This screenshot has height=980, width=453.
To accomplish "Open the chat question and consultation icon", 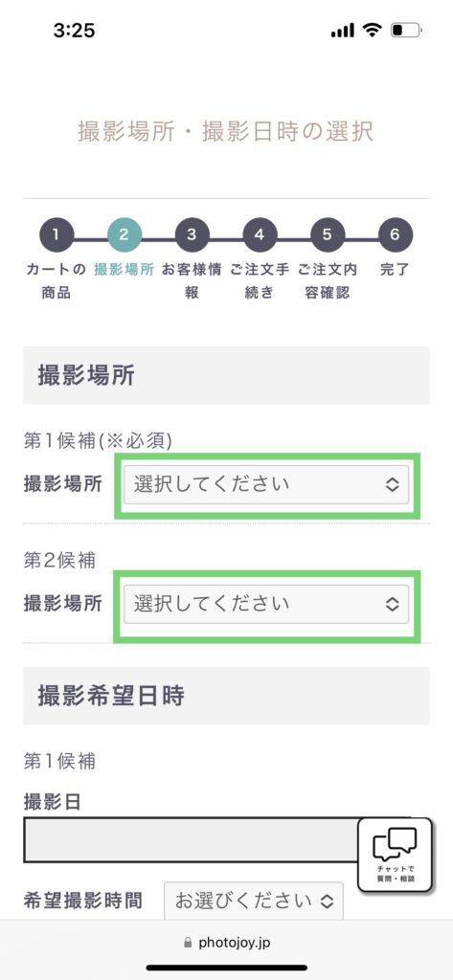I will pyautogui.click(x=396, y=855).
